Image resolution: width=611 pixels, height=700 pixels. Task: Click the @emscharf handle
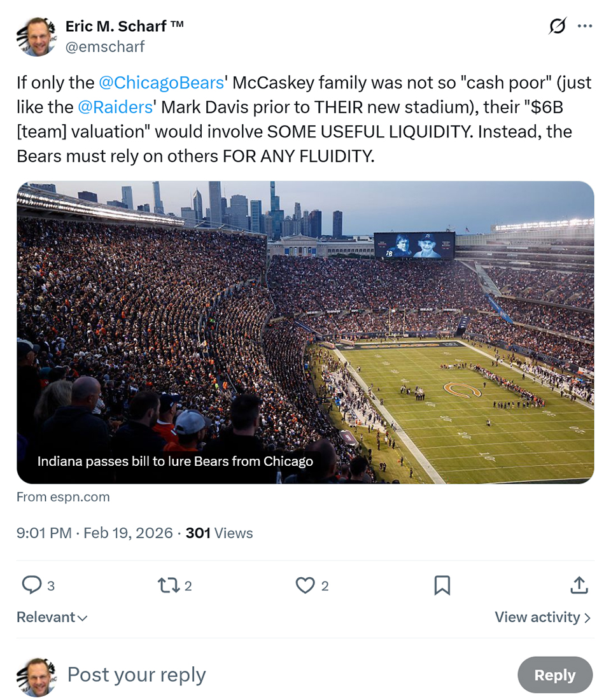point(105,46)
